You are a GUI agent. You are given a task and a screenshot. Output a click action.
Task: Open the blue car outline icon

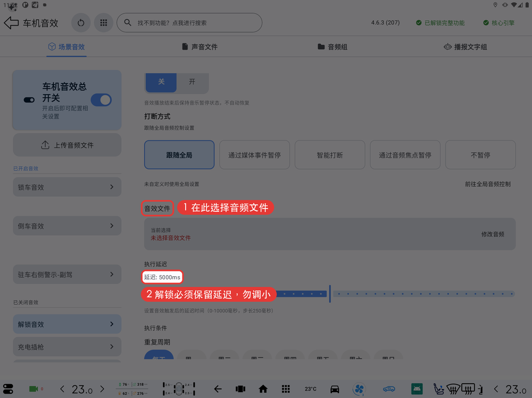tap(389, 389)
